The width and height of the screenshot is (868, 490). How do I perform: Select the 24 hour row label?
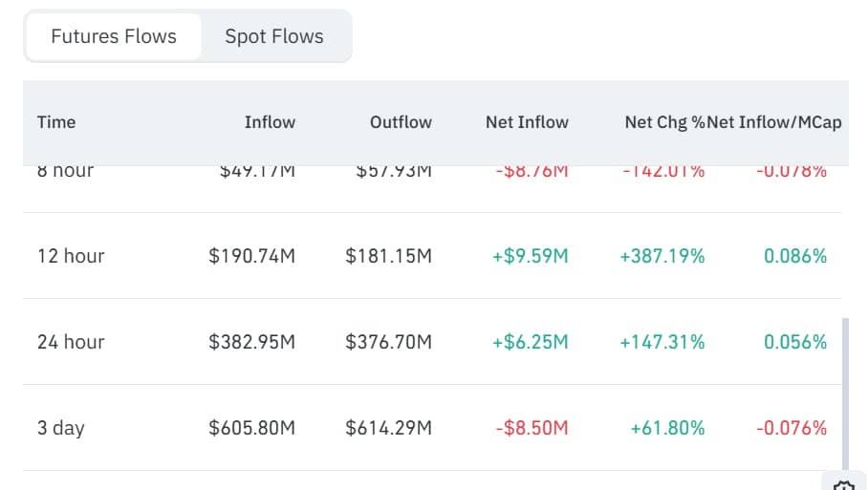click(x=71, y=342)
